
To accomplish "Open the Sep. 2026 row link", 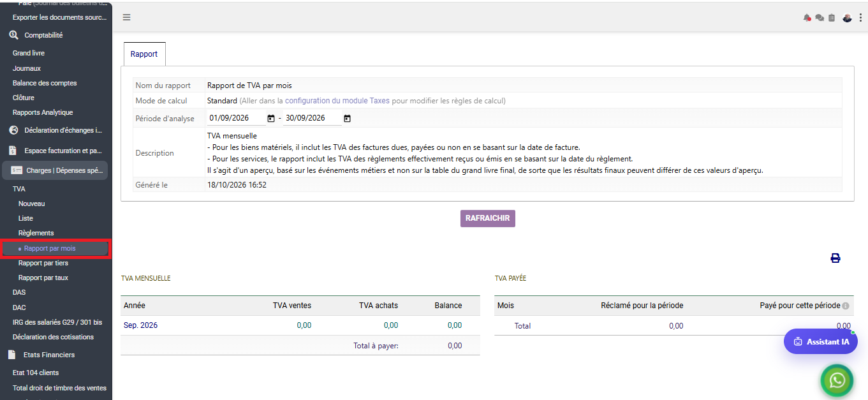I will pyautogui.click(x=140, y=325).
